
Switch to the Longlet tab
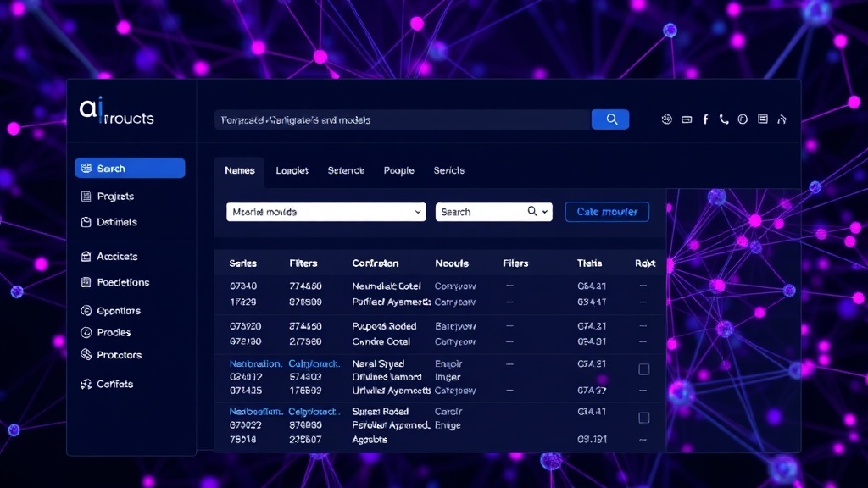(292, 170)
